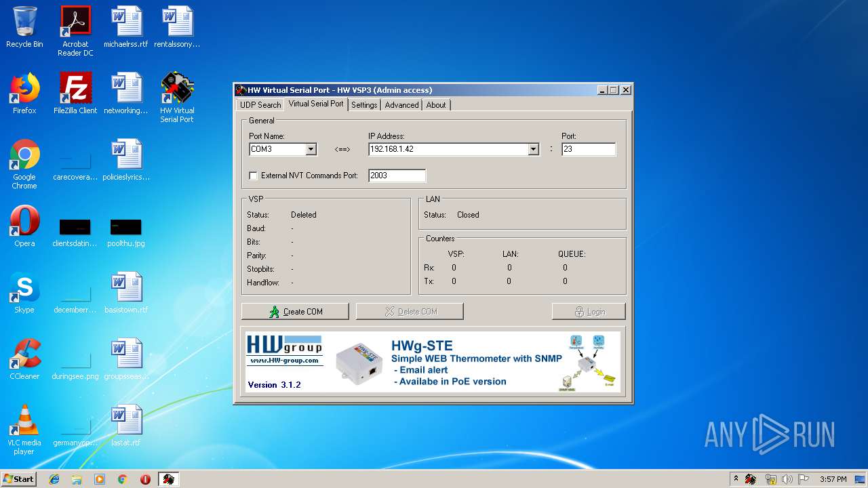Open Windows Explorer folder in taskbar
The height and width of the screenshot is (488, 868).
tap(77, 479)
